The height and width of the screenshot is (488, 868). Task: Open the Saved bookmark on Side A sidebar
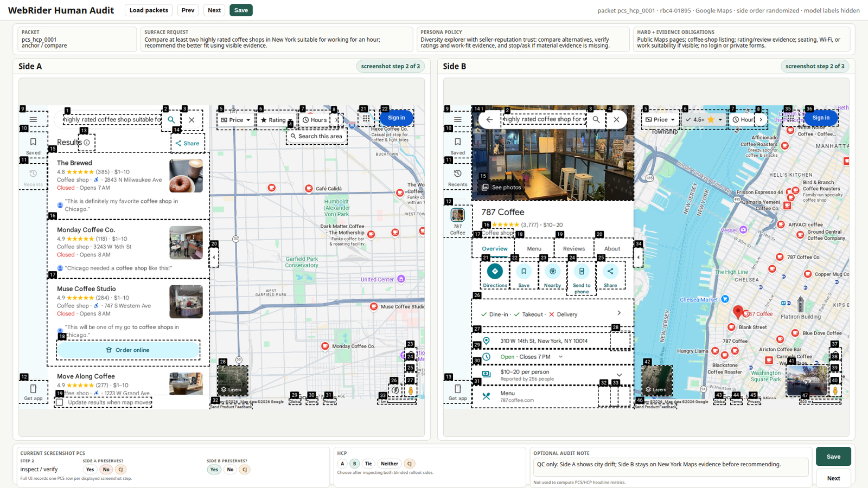pyautogui.click(x=33, y=145)
